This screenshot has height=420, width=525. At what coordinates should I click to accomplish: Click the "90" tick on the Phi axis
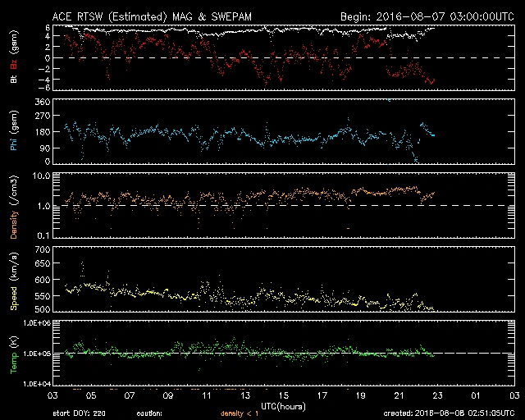pos(45,148)
